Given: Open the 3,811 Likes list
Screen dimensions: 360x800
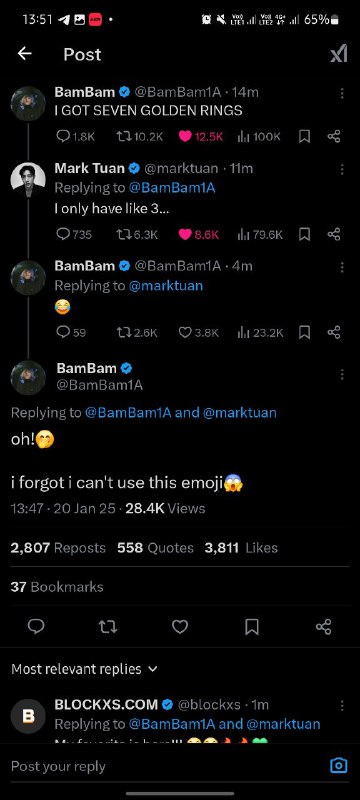Looking at the screenshot, I should pyautogui.click(x=241, y=548).
